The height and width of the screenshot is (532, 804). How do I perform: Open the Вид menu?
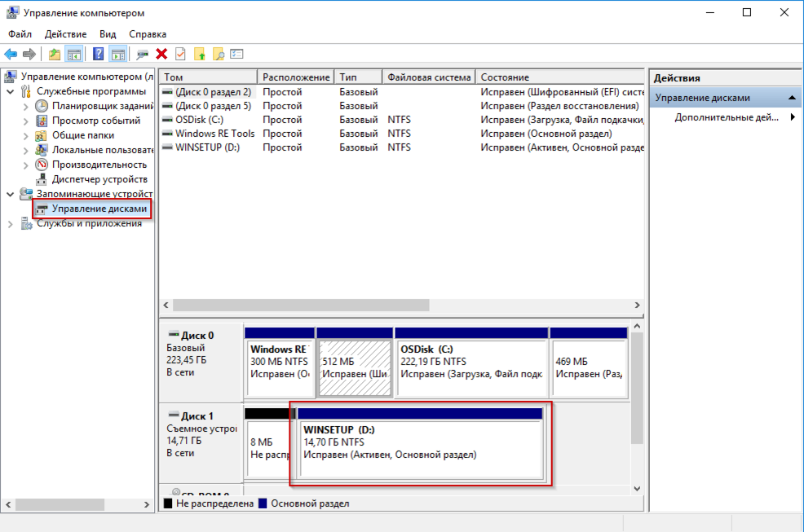click(108, 34)
